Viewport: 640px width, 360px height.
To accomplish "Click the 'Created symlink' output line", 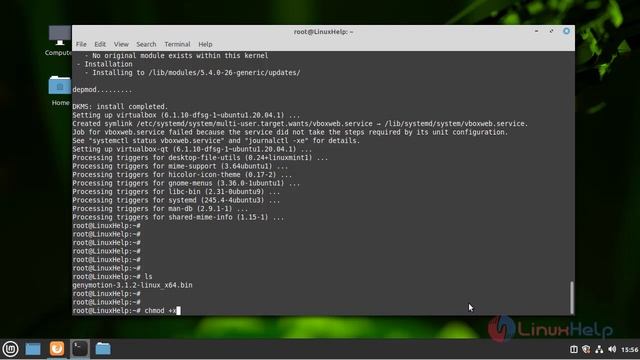I will pos(300,124).
